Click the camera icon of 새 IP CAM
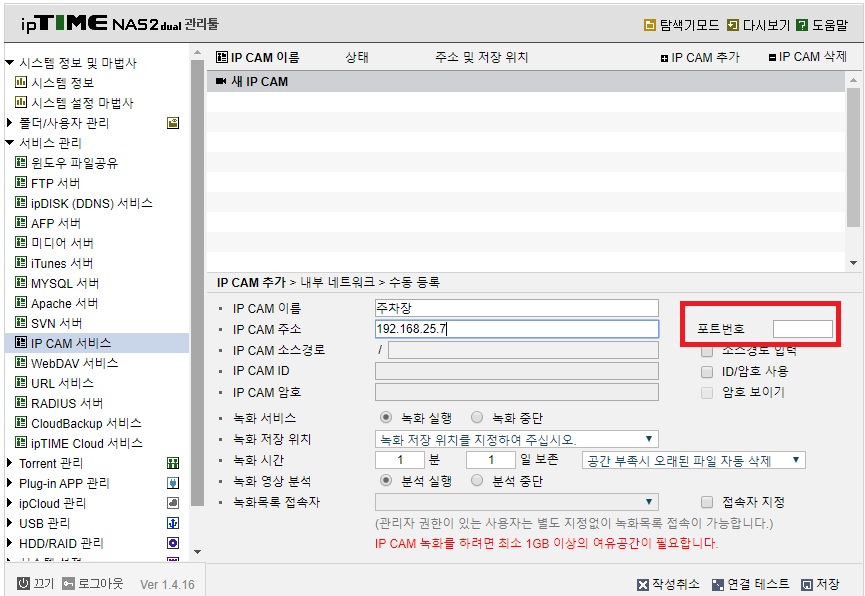 [x=221, y=81]
